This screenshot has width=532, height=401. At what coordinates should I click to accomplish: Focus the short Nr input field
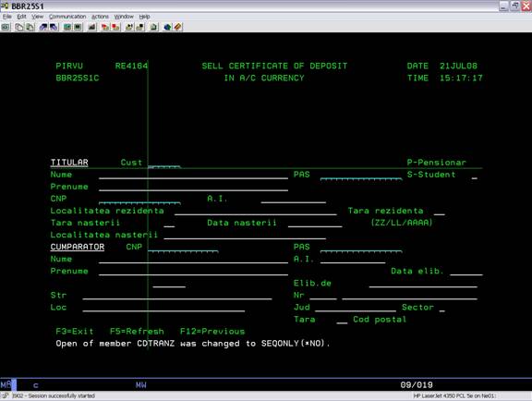(323, 296)
